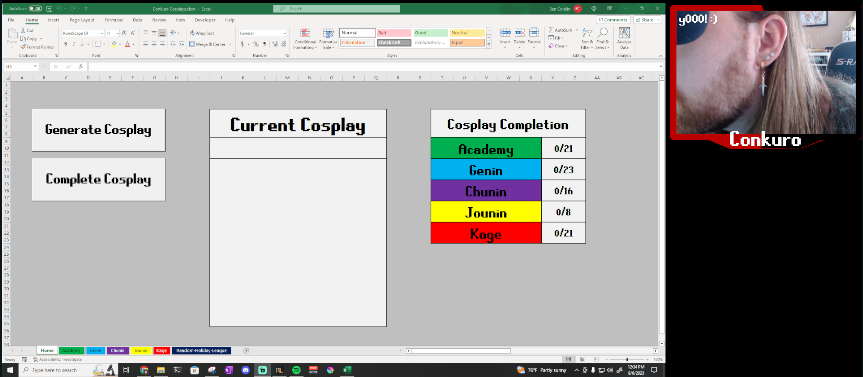Click the Redo arrow icon
Viewport: 863px width, 377px height.
coord(74,9)
